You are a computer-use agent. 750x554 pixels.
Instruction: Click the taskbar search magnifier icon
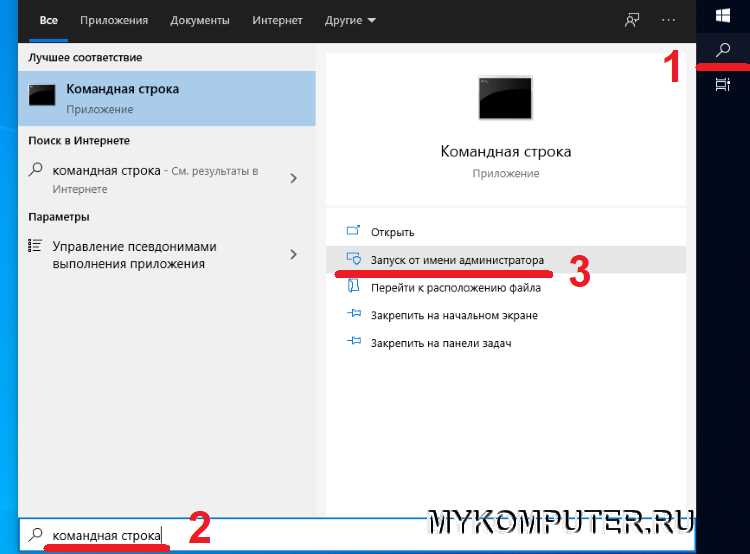(x=723, y=50)
